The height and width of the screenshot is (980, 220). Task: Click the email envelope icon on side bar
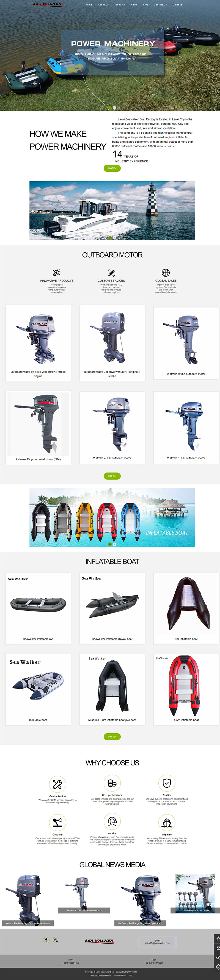[x=218, y=948]
